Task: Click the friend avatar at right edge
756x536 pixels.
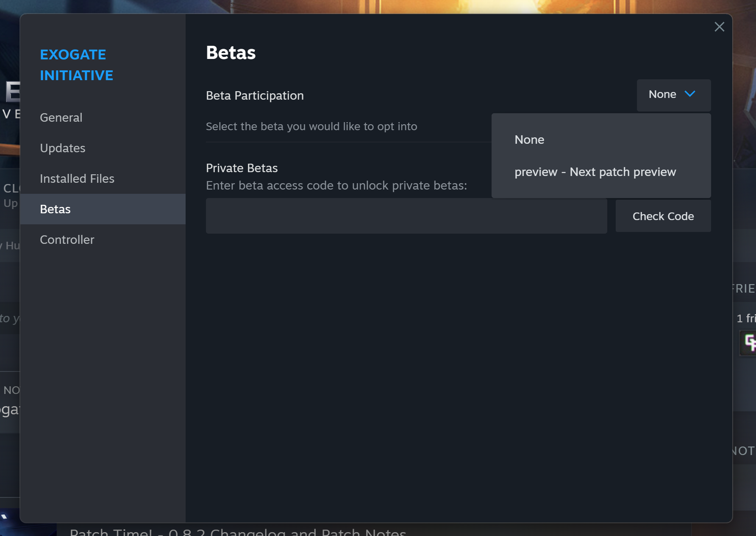Action: click(x=749, y=343)
